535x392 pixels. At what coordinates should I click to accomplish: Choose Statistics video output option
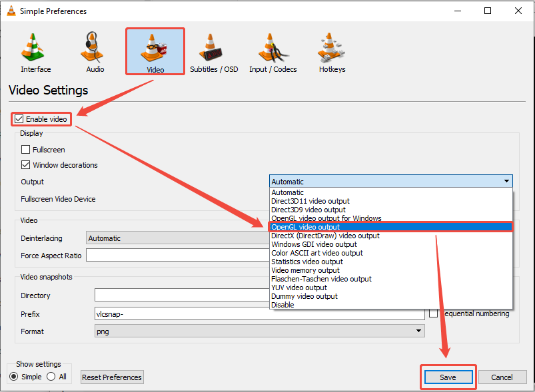(x=391, y=262)
